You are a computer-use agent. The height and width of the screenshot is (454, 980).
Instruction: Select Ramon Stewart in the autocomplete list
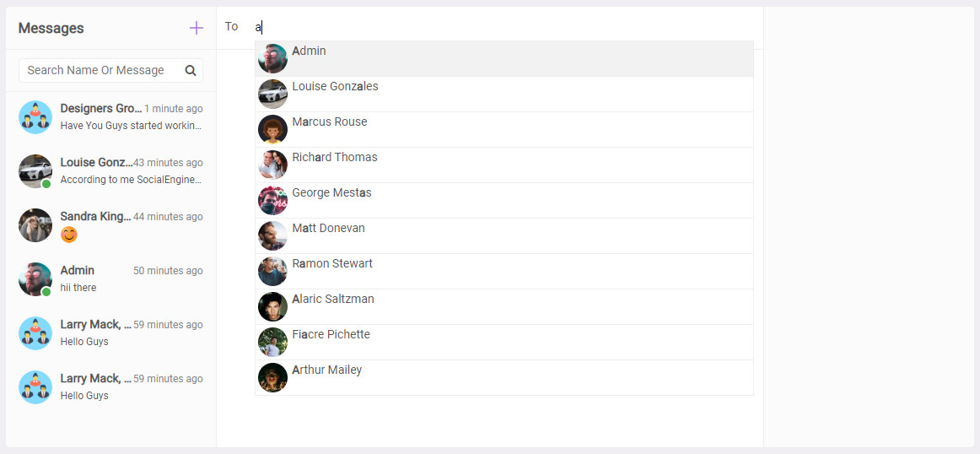click(504, 272)
